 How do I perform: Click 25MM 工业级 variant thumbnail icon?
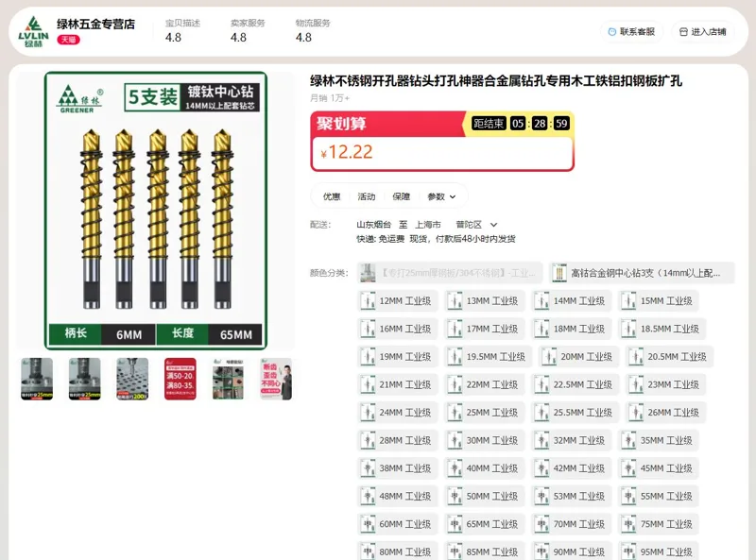(x=455, y=413)
